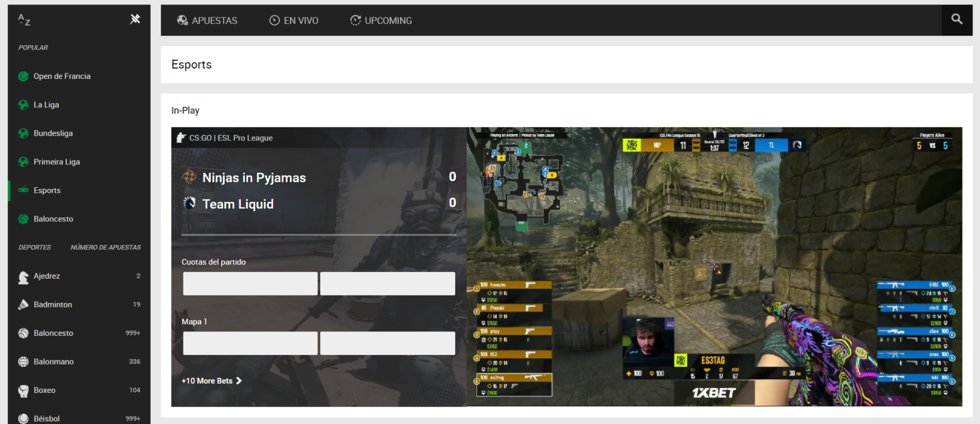Toggle the pin icon in sidebar header

coord(135,19)
